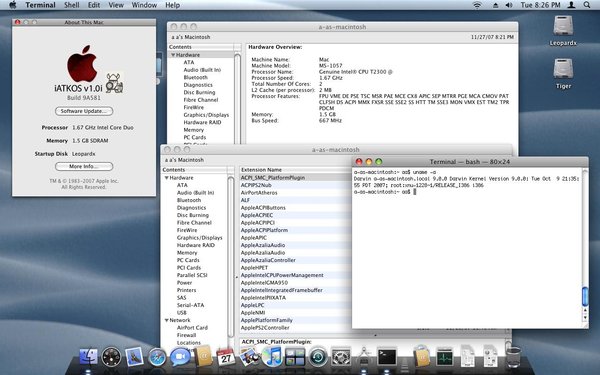
Task: Select the AppleAzaliaController extension row
Action: 295,260
